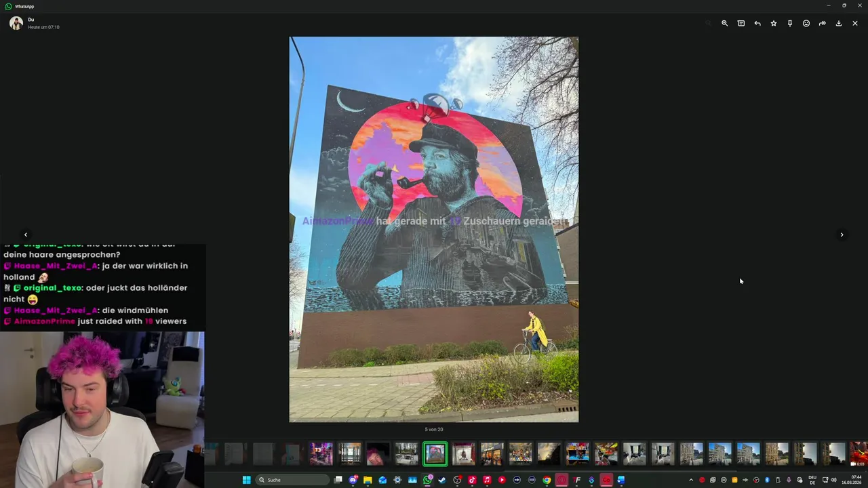
Task: React with an emoji
Action: [806, 23]
